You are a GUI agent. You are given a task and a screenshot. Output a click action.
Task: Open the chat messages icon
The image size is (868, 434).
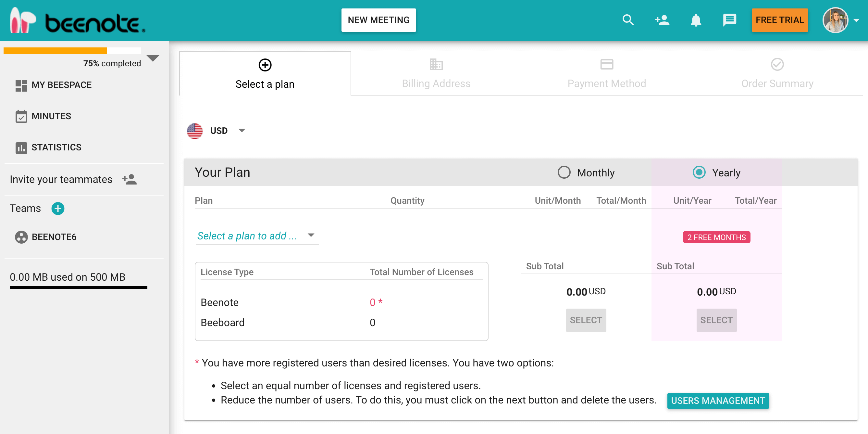729,20
